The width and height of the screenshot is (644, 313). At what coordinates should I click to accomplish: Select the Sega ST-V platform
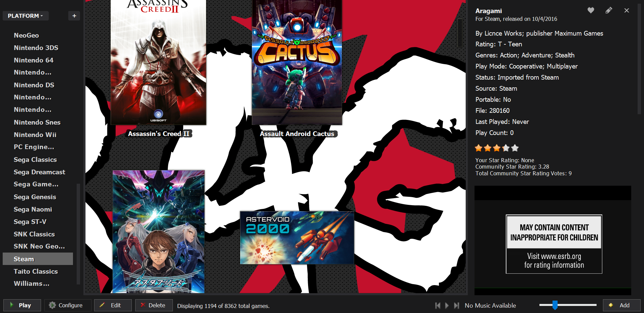30,222
